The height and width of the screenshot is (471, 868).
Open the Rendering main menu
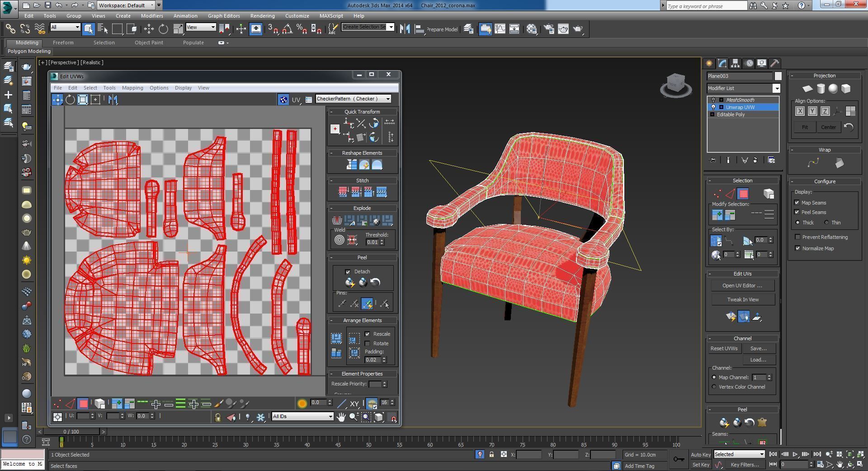coord(262,16)
